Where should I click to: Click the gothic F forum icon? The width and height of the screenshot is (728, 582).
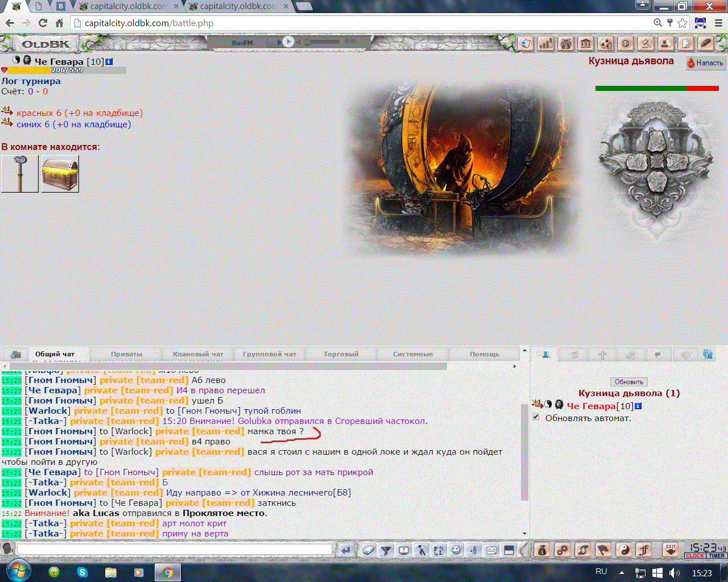tap(644, 550)
